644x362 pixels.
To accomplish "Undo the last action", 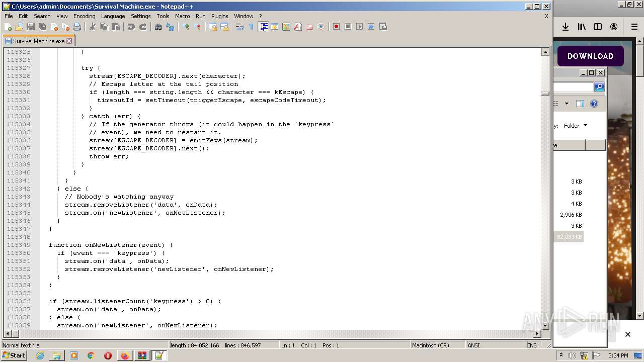I will pyautogui.click(x=131, y=27).
